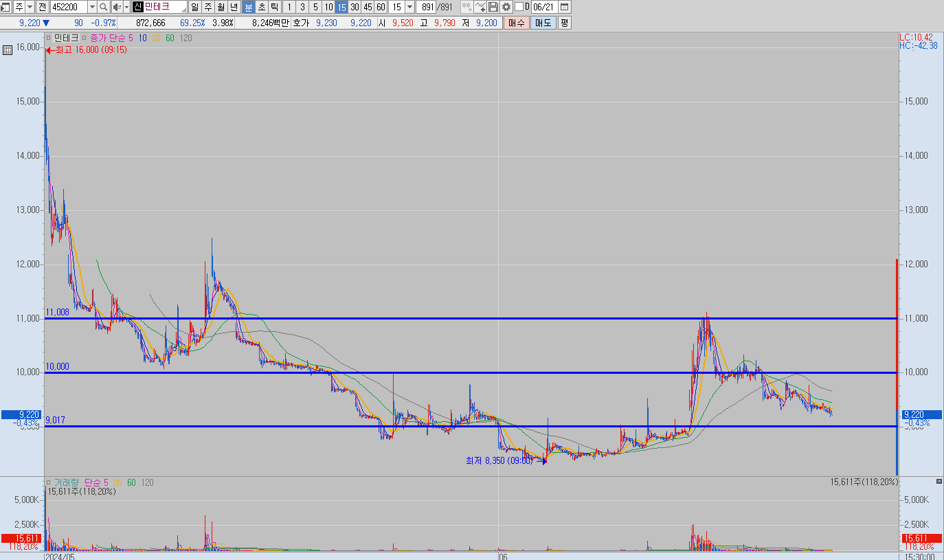Click the 10 moving-average color legend
The image size is (944, 560).
(142, 38)
